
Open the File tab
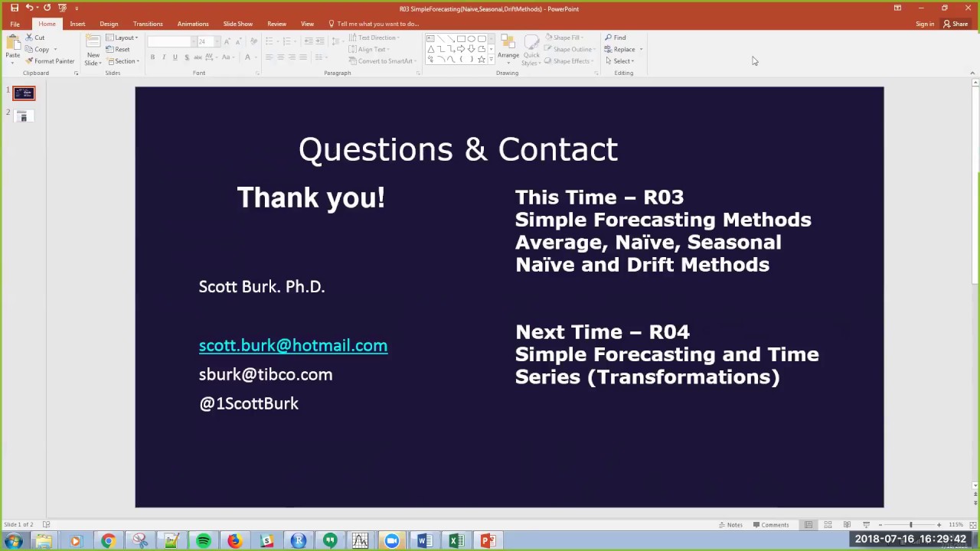pos(15,24)
